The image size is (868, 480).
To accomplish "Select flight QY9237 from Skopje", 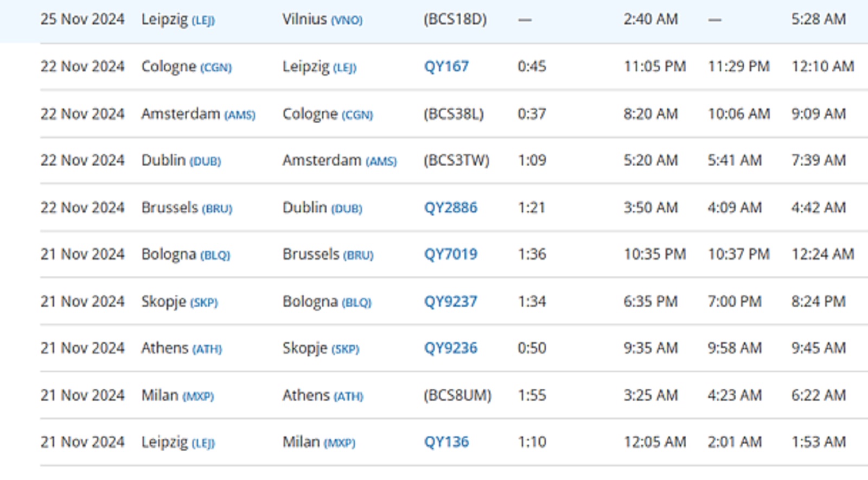I will click(x=450, y=302).
